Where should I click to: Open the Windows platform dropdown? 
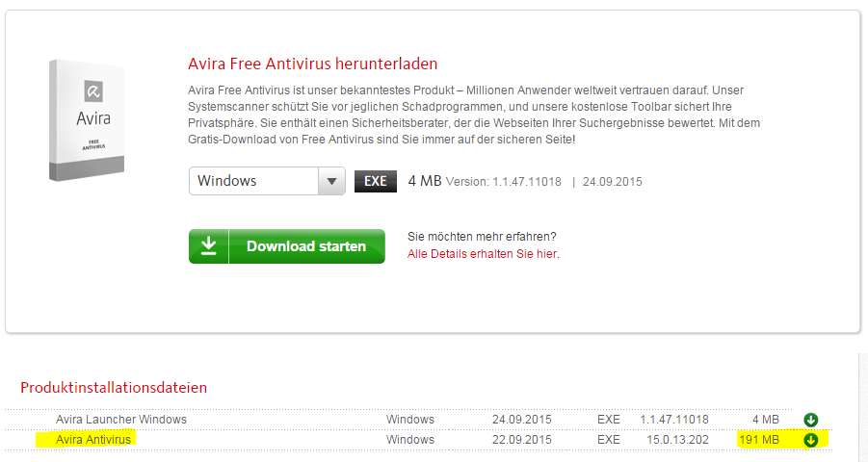pyautogui.click(x=267, y=181)
